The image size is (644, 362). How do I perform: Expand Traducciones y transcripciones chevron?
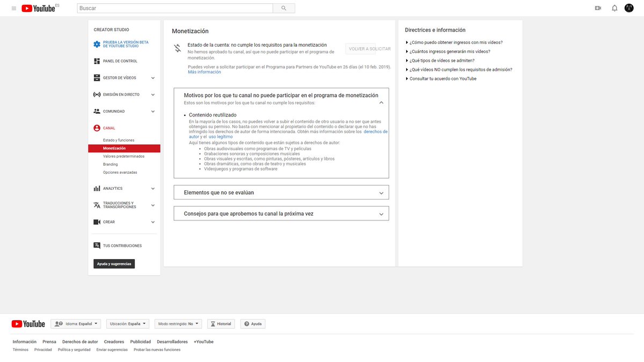click(x=153, y=205)
